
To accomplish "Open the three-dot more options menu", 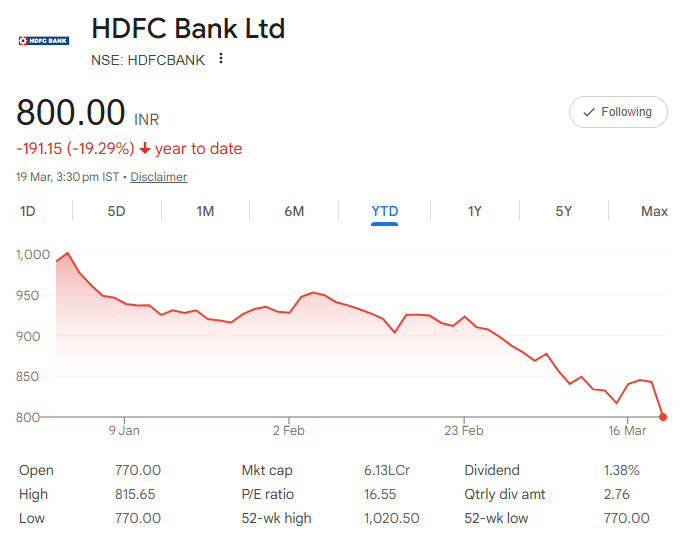I will click(221, 59).
